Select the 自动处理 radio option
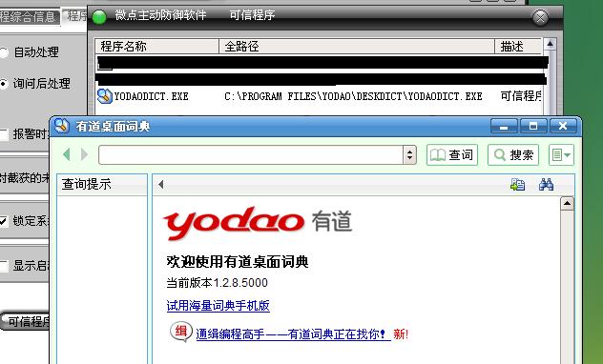 [x=4, y=52]
